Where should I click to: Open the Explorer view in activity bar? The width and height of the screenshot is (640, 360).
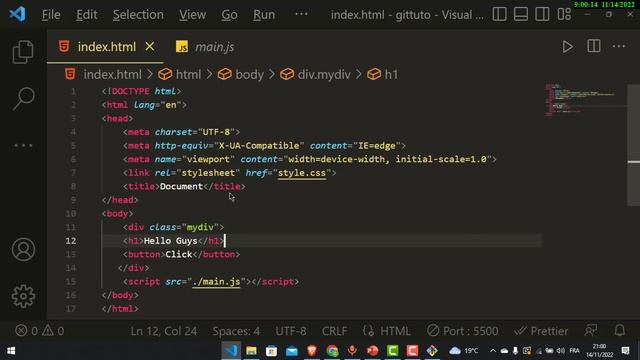coord(23,52)
